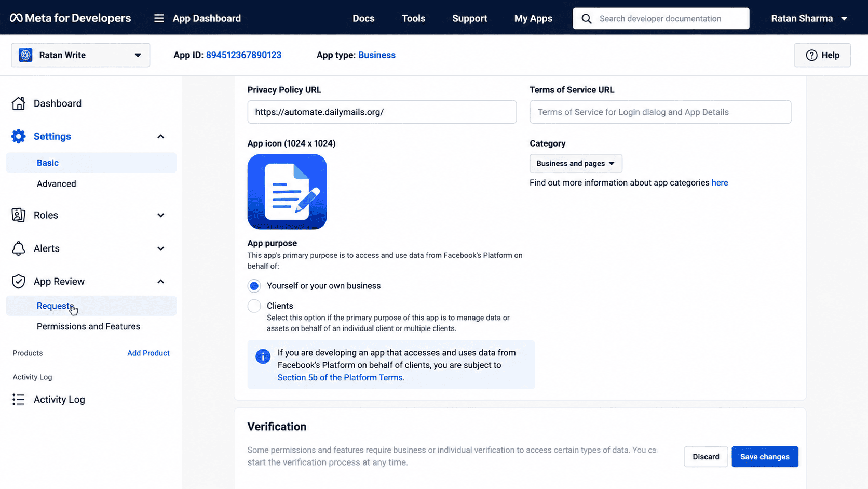This screenshot has height=489, width=868.
Task: Open the Ratan Write app selector dropdown
Action: tap(80, 55)
